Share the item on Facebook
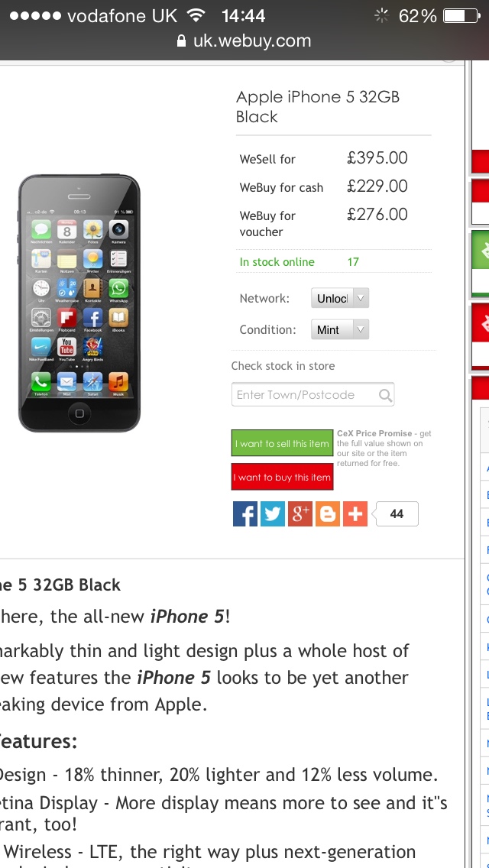The height and width of the screenshot is (868, 489). tap(244, 513)
